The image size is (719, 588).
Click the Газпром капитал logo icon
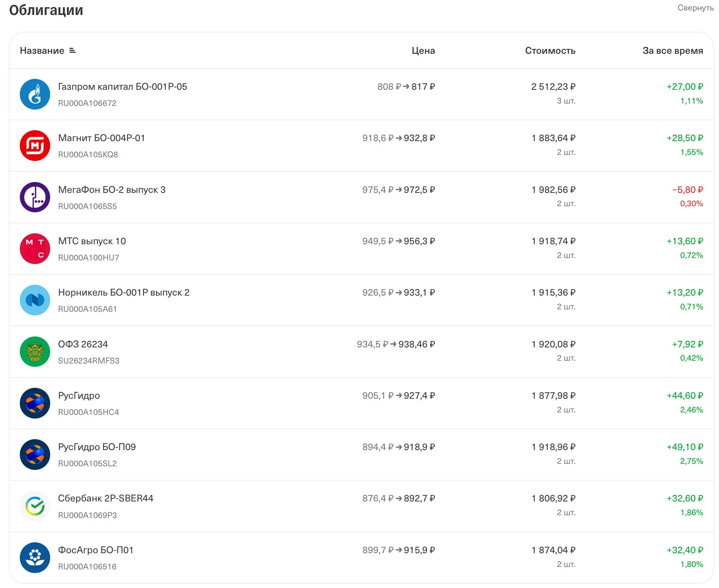[35, 94]
